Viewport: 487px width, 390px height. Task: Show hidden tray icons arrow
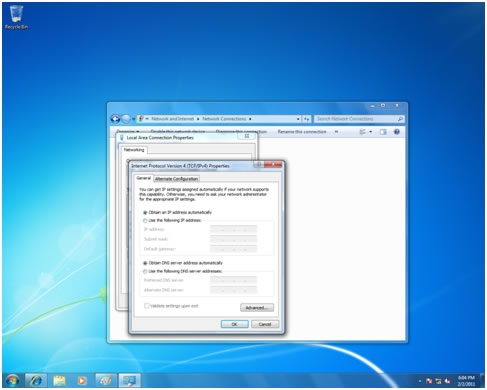(x=420, y=381)
